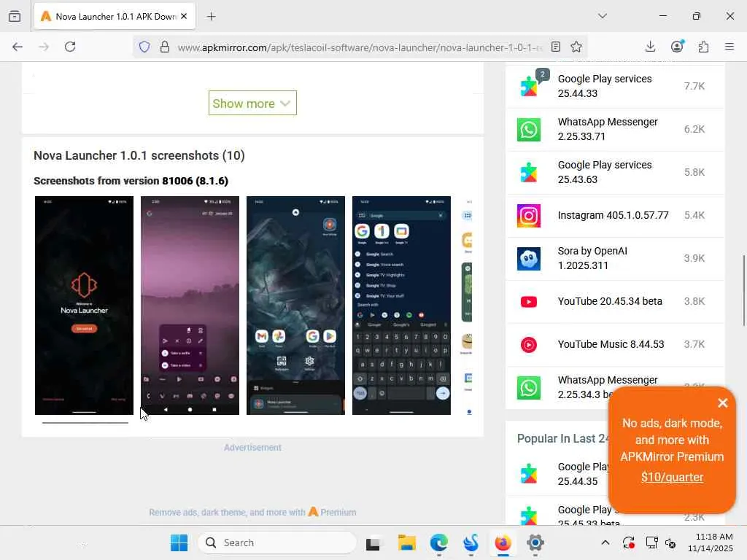Open Firefox View recent browsing icon

pyautogui.click(x=15, y=16)
